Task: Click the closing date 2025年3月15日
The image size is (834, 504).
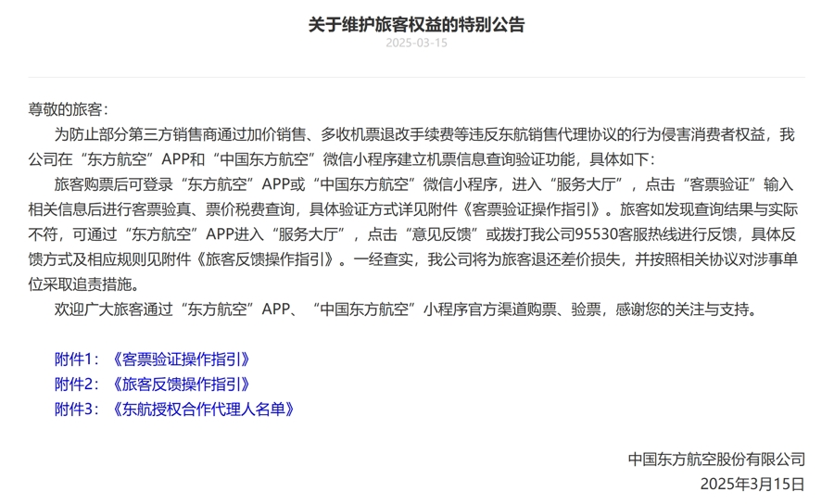Action: [x=752, y=485]
